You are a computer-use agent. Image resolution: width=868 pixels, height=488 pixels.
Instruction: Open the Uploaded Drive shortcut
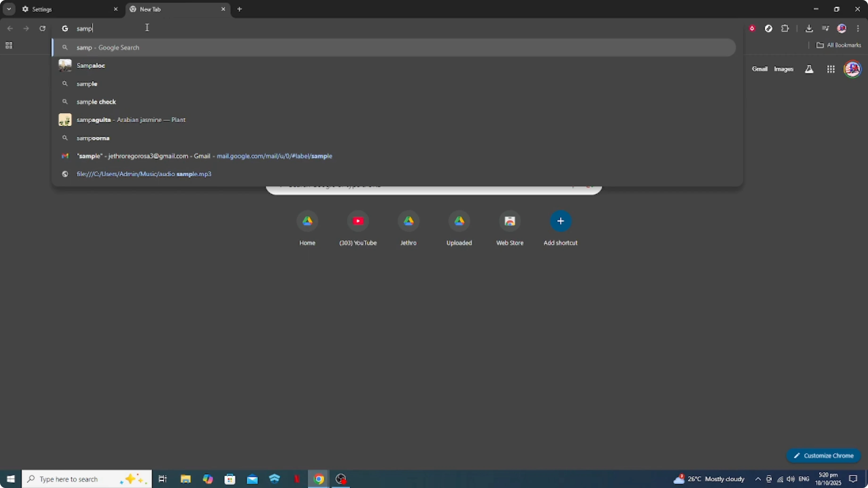pos(459,228)
